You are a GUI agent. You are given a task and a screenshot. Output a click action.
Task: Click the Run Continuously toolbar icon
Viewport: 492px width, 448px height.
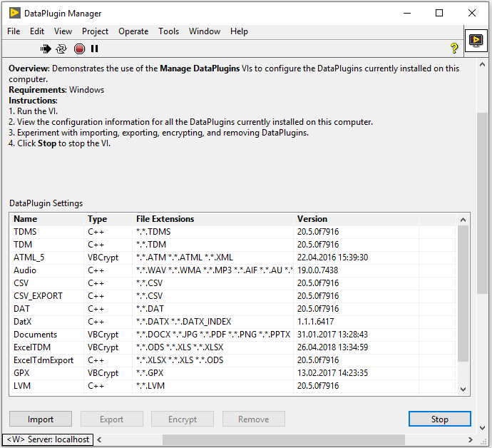click(61, 49)
